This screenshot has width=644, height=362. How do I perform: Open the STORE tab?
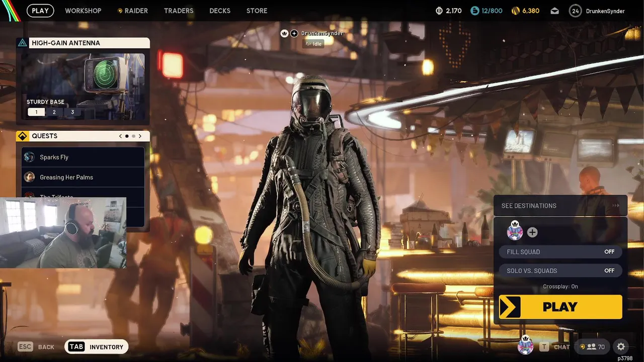click(x=257, y=11)
